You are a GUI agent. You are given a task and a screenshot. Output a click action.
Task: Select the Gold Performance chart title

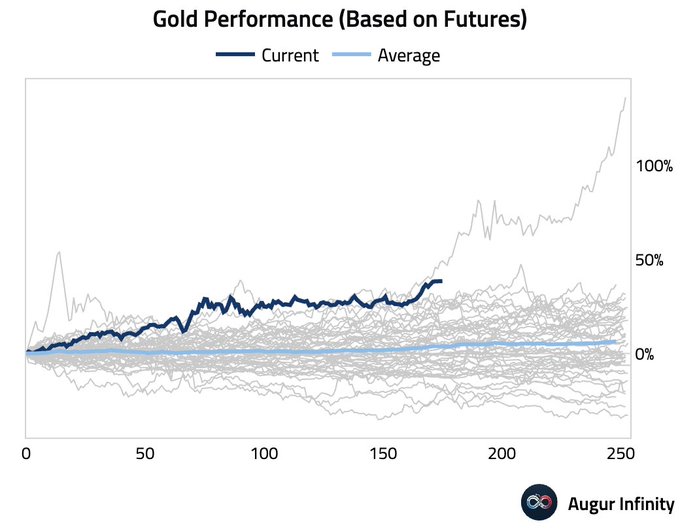340,20
